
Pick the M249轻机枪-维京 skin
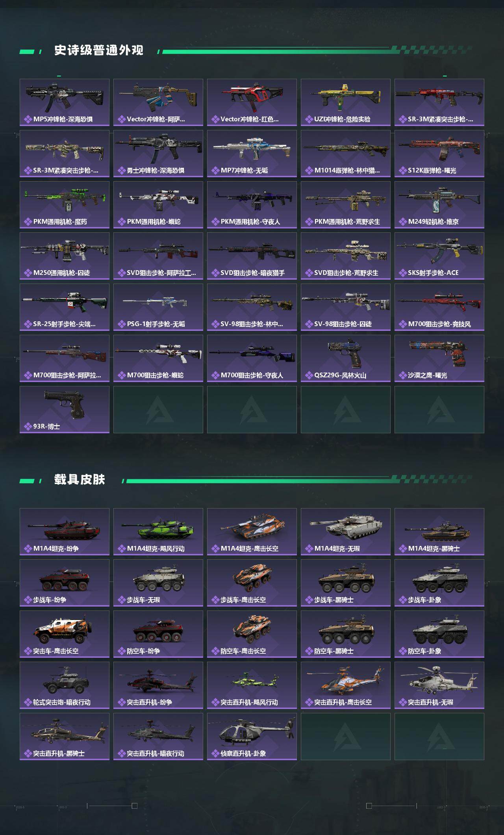(x=439, y=205)
